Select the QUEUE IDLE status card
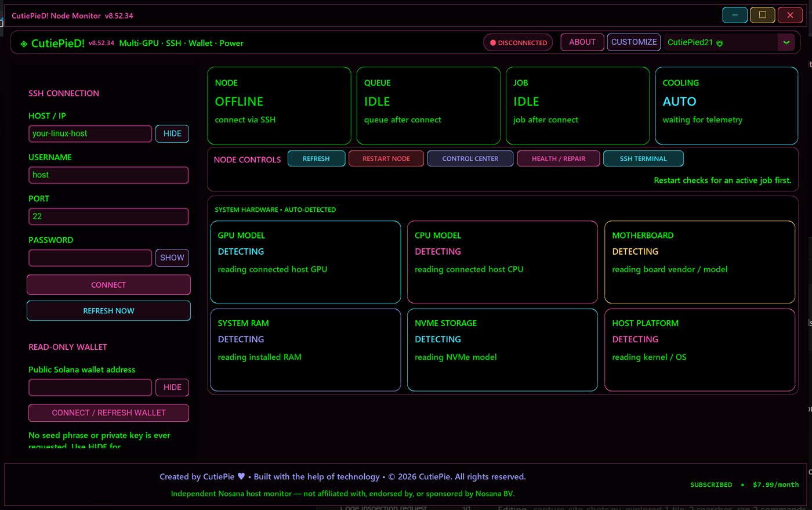Viewport: 812px width, 510px height. tap(428, 106)
